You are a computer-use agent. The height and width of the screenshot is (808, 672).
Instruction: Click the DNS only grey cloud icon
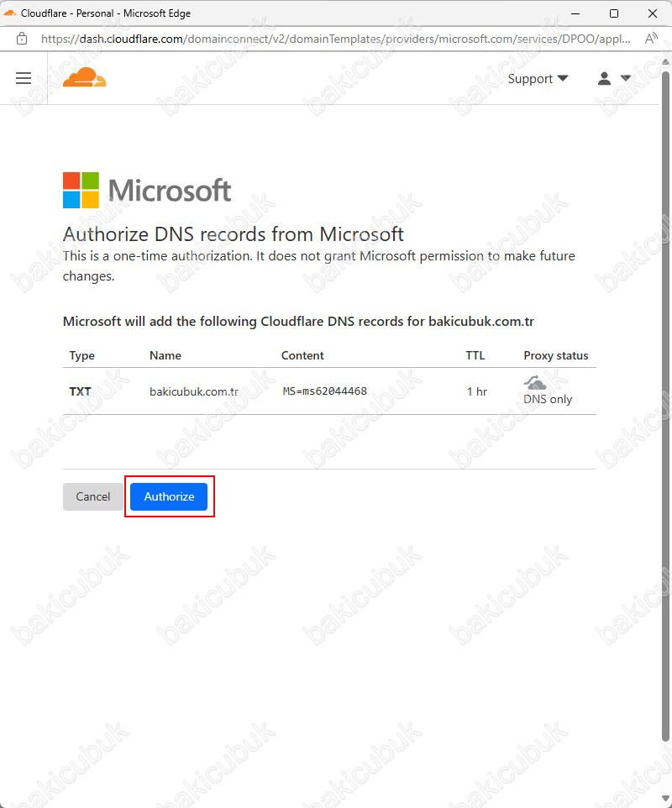(x=535, y=383)
